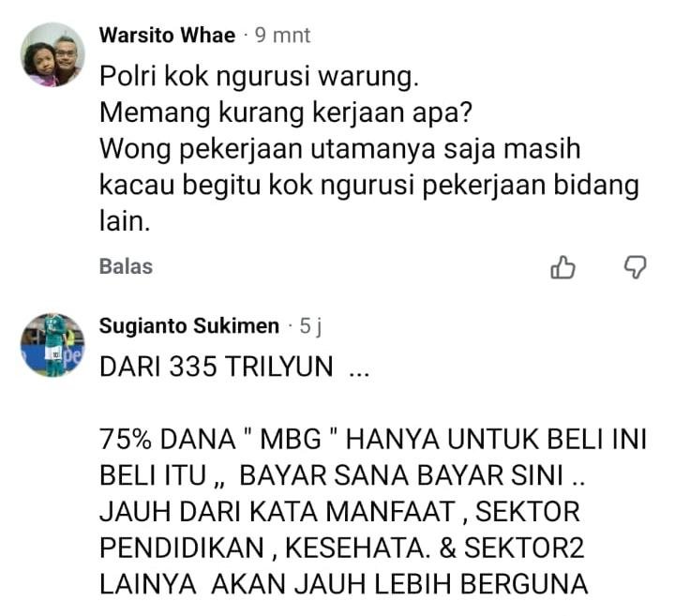675x616 pixels.
Task: Click the line starting 'kacau begitu kok'
Action: tap(369, 186)
